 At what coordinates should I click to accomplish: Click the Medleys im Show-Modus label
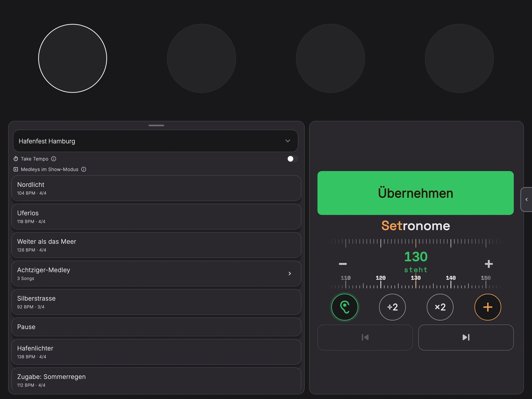pyautogui.click(x=50, y=169)
